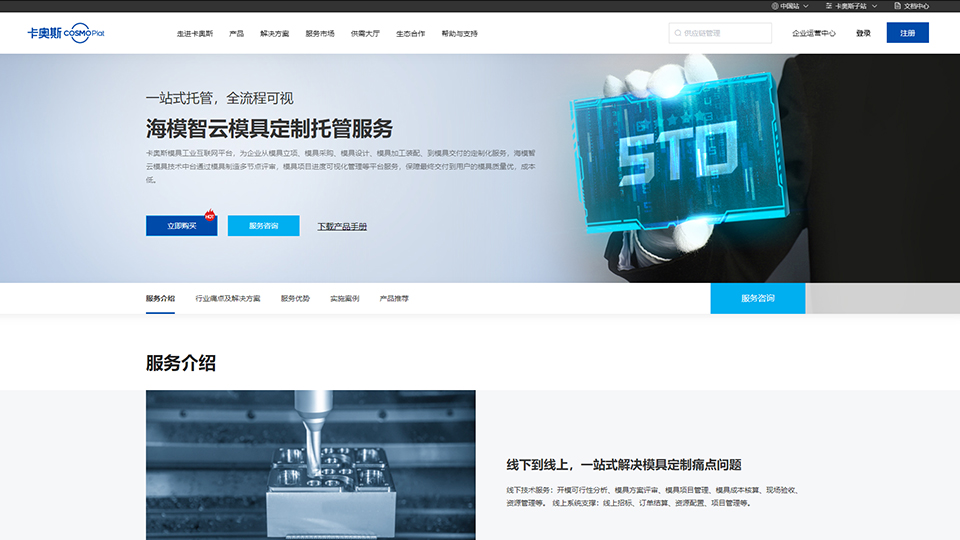Open the 走进卡奥斯 menu
This screenshot has width=960, height=540.
(195, 34)
